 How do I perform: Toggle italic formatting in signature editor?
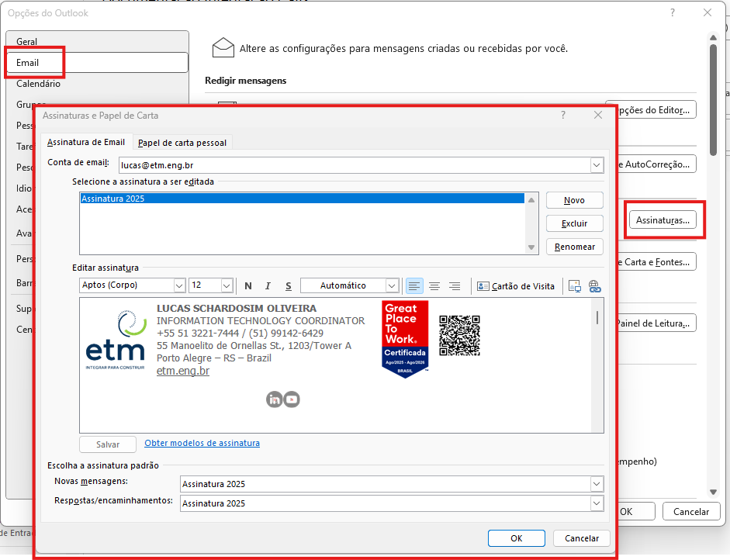tap(268, 286)
